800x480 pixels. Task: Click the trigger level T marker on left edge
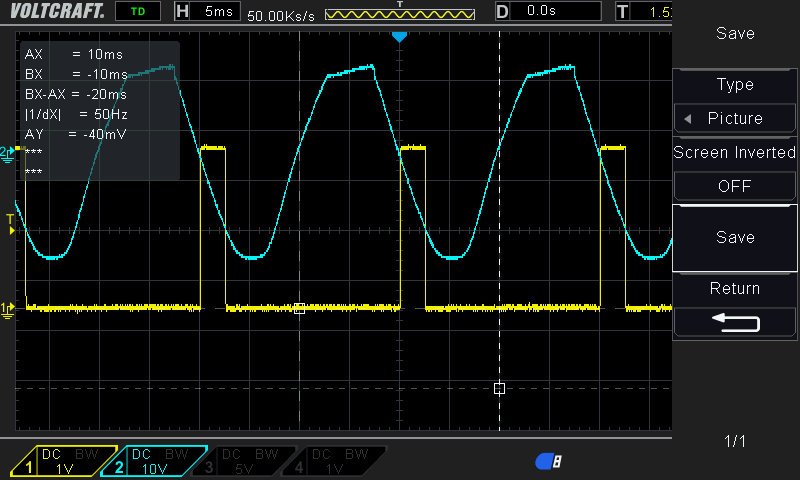pos(11,224)
